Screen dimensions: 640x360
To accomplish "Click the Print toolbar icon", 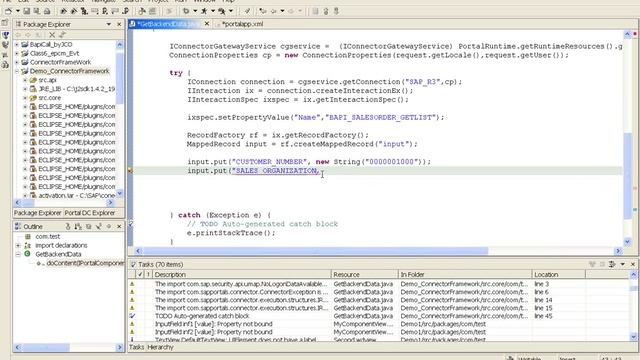I will coord(47,11).
